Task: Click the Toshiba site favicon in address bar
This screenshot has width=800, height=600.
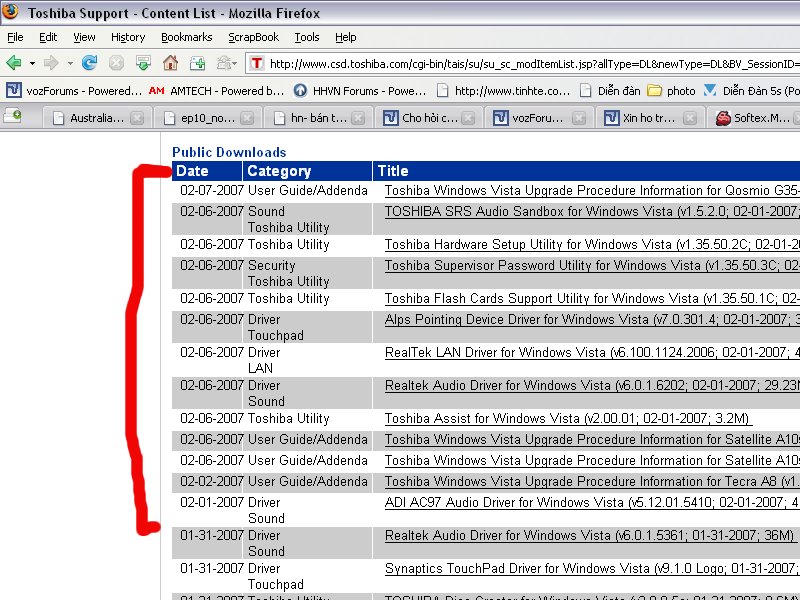Action: 257,63
